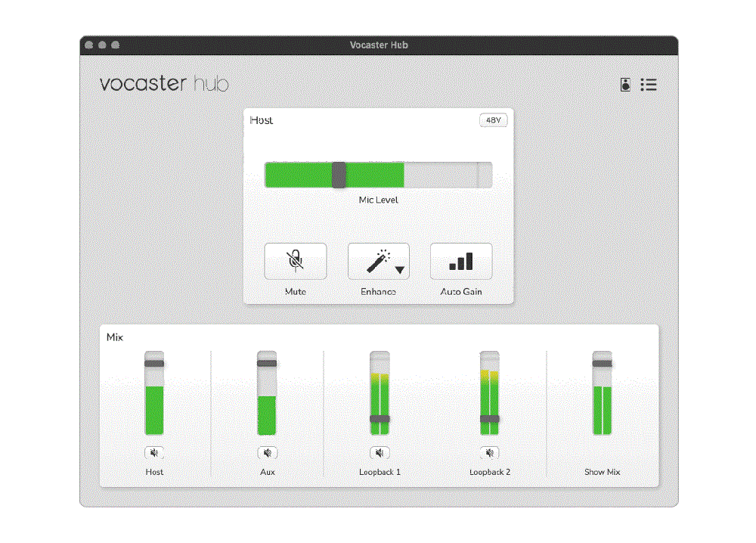Screen dimensions: 756x543
Task: Click the Loopback 2 label
Action: pyautogui.click(x=489, y=472)
